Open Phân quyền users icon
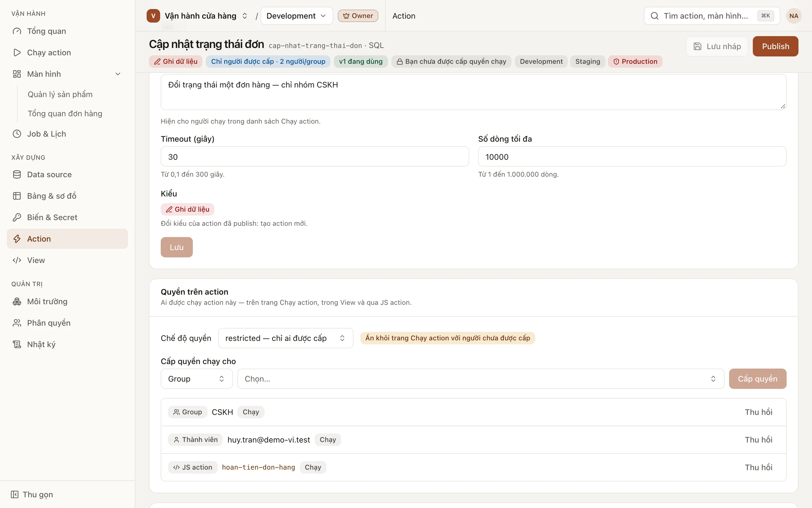Viewport: 812px width, 508px height. [x=17, y=323]
